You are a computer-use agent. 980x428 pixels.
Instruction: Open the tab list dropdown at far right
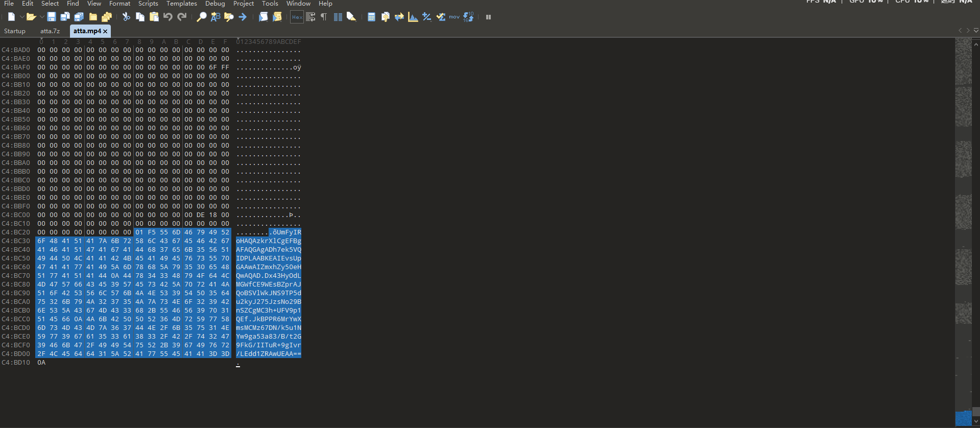[976, 31]
